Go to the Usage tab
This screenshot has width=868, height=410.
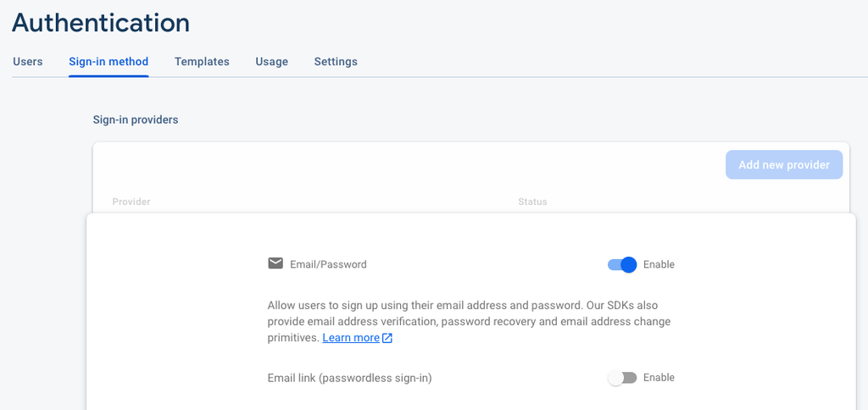click(x=272, y=62)
